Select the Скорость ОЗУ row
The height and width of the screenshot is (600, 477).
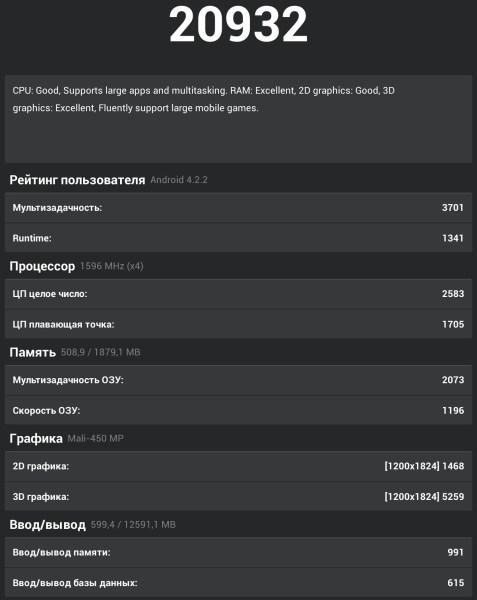click(x=238, y=410)
